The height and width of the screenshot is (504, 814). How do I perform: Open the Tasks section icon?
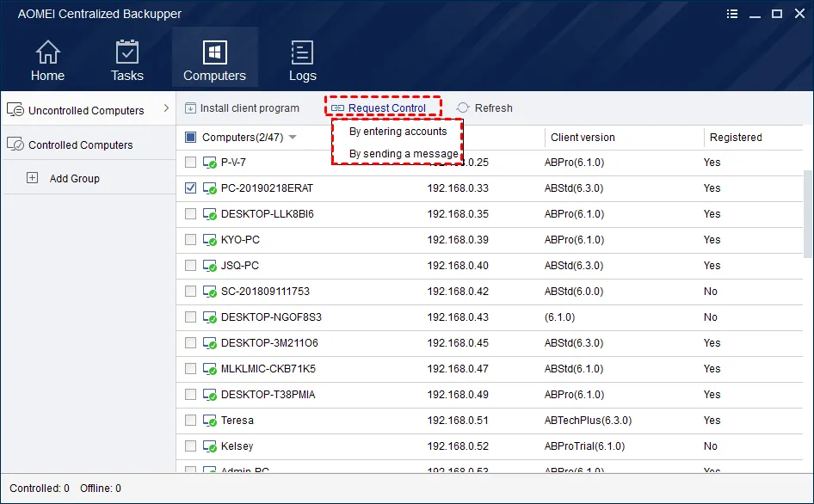pyautogui.click(x=127, y=53)
